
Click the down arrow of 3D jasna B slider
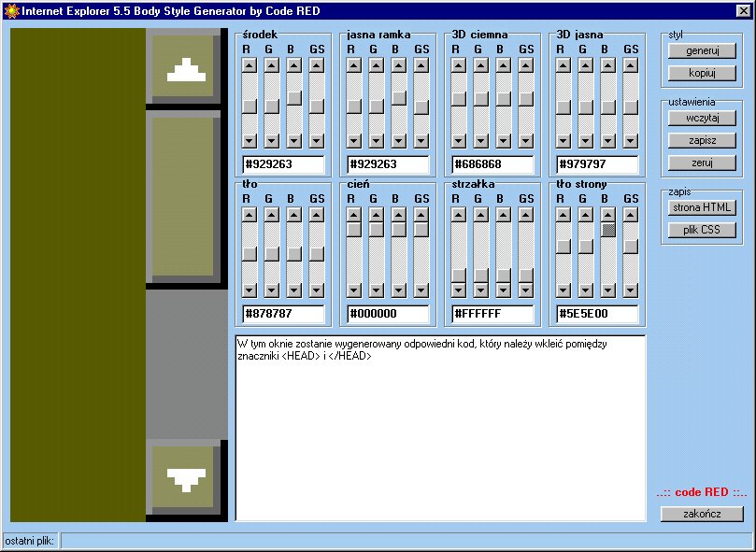608,141
